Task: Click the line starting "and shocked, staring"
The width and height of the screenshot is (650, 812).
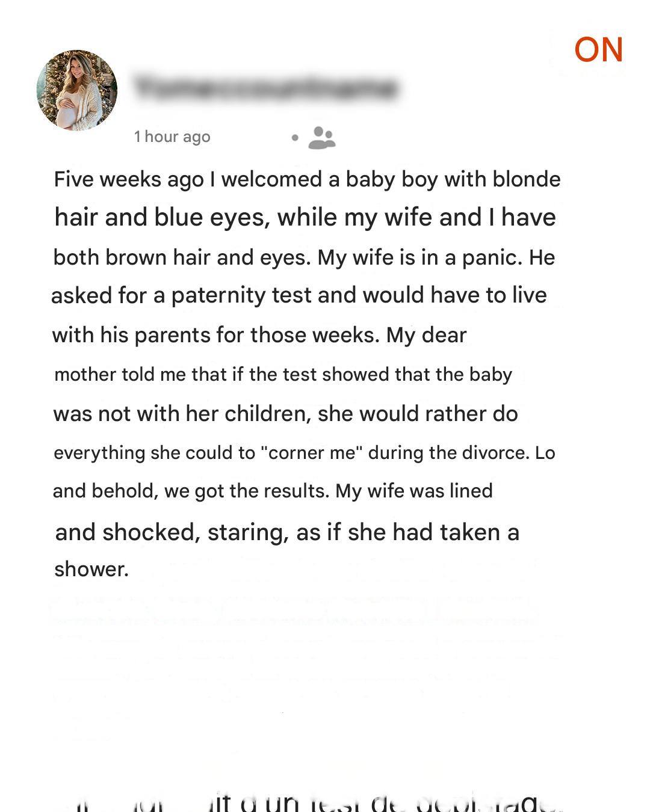Action: 287,532
